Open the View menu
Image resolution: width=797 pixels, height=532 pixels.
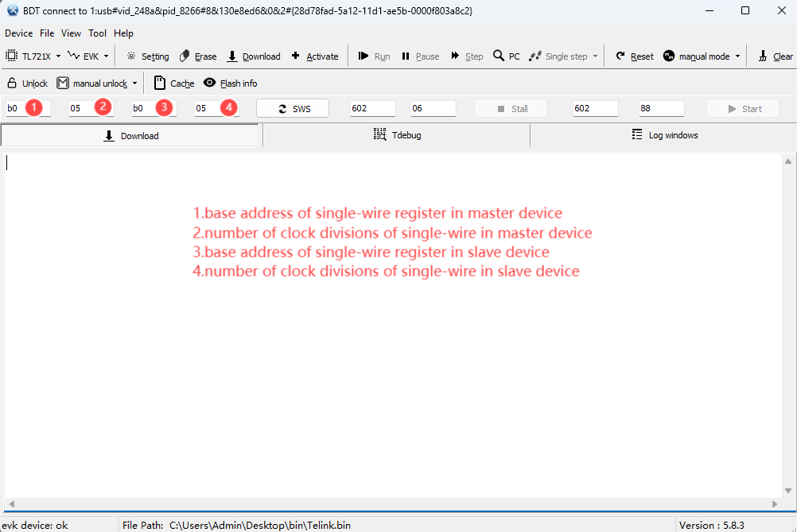[71, 33]
